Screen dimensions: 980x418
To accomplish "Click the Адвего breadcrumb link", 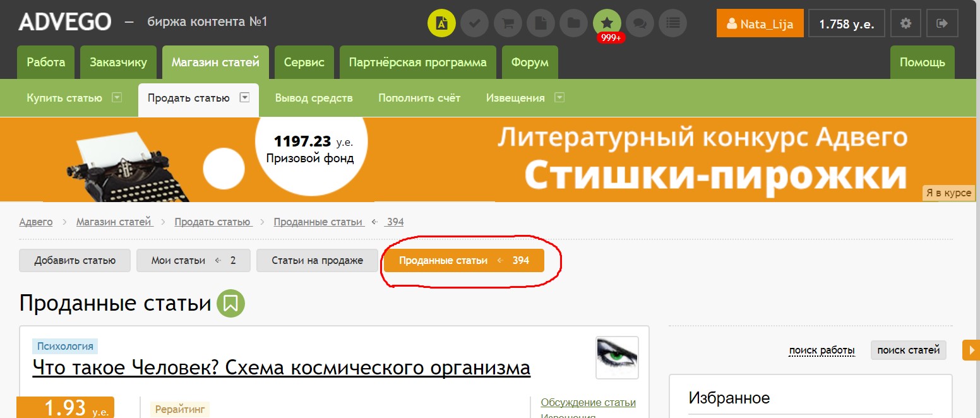I will click(36, 222).
